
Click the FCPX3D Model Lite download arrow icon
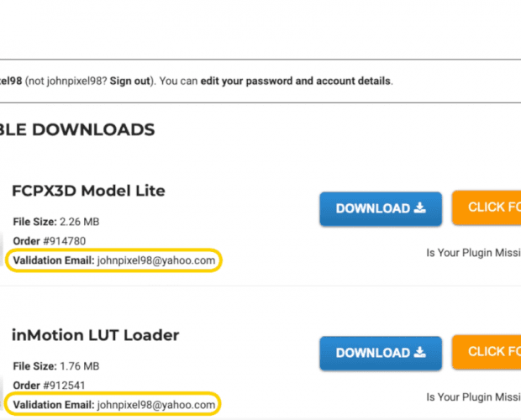pos(420,207)
